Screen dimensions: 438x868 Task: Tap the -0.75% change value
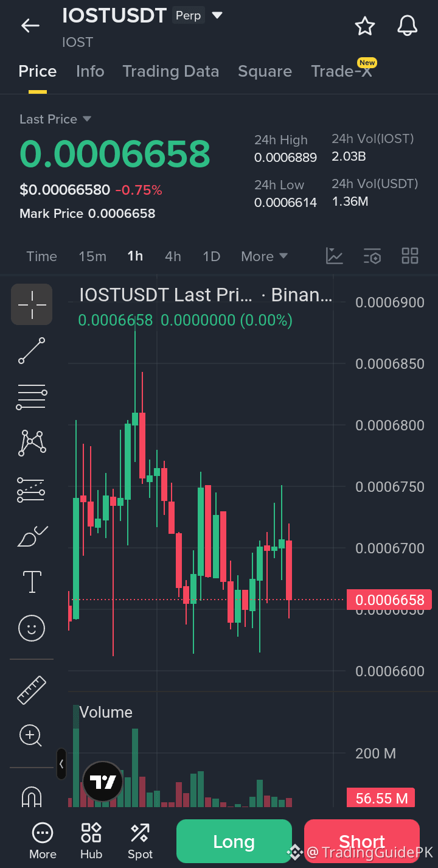click(x=139, y=191)
